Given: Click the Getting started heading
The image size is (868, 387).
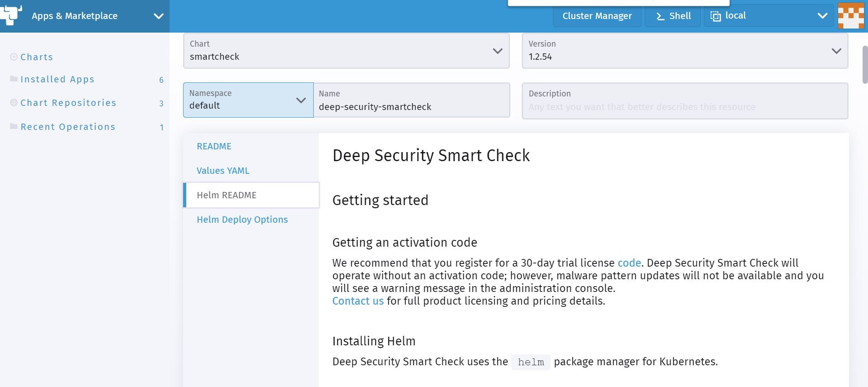Looking at the screenshot, I should click(380, 200).
